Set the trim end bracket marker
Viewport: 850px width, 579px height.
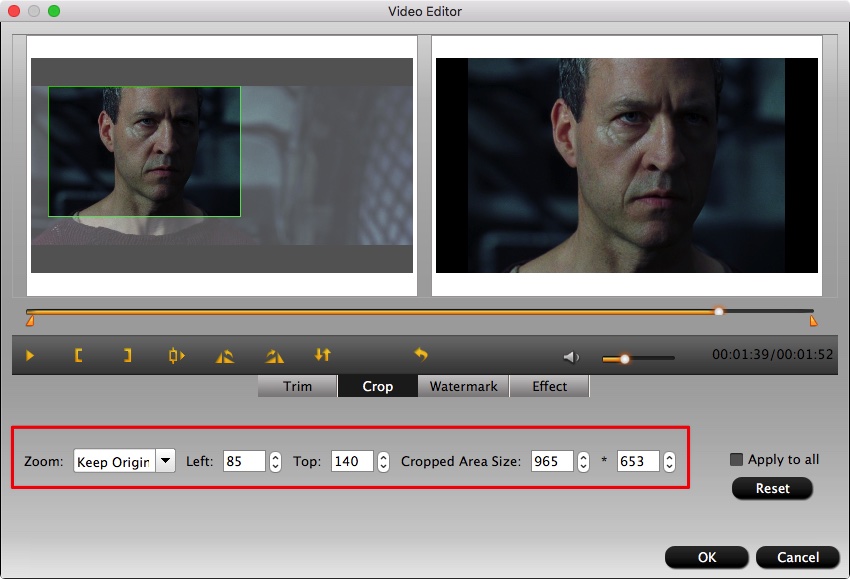[127, 355]
